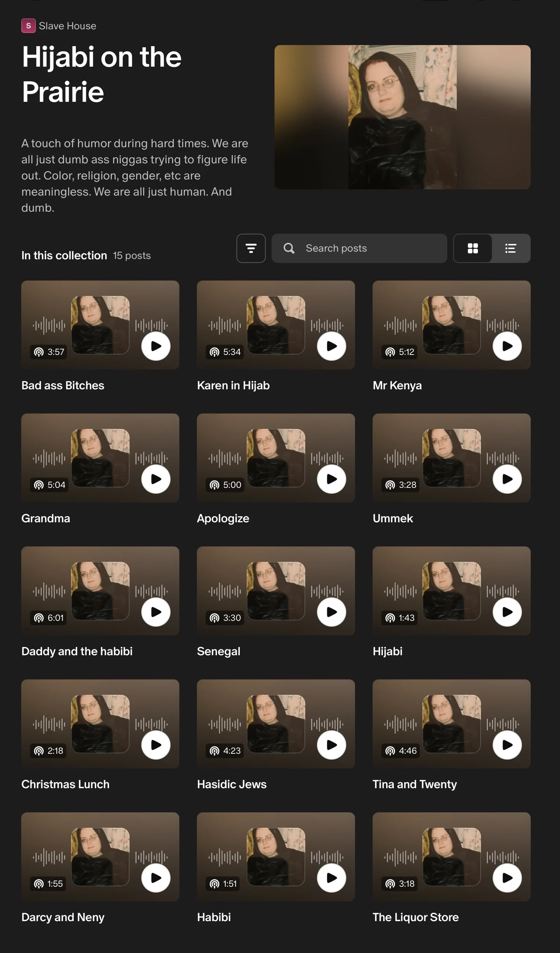Click the 2:18 duration badge
This screenshot has height=953, width=560.
pyautogui.click(x=48, y=751)
